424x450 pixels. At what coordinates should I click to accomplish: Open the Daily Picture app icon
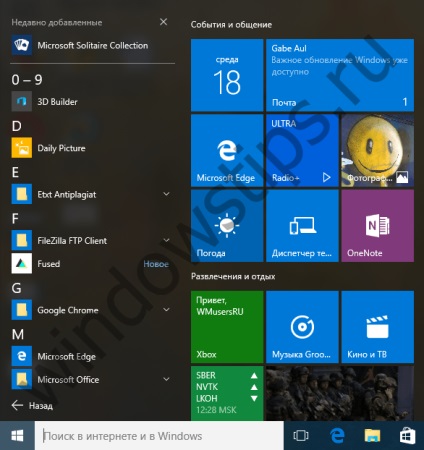[x=22, y=148]
